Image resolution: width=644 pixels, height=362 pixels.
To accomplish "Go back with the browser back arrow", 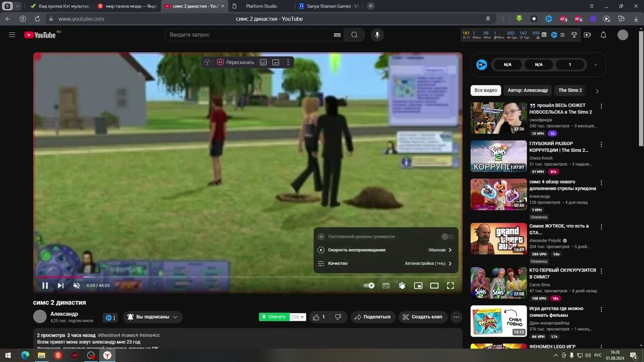I will (8, 19).
